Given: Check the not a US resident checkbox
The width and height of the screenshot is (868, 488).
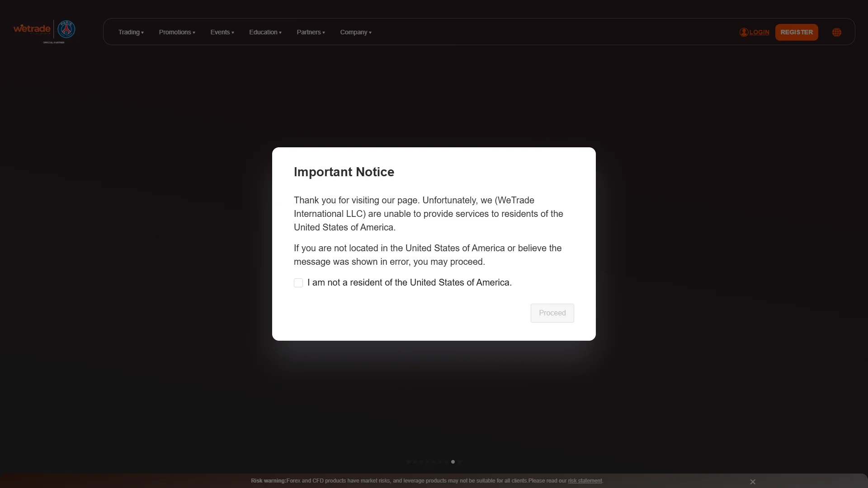Looking at the screenshot, I should tap(298, 283).
